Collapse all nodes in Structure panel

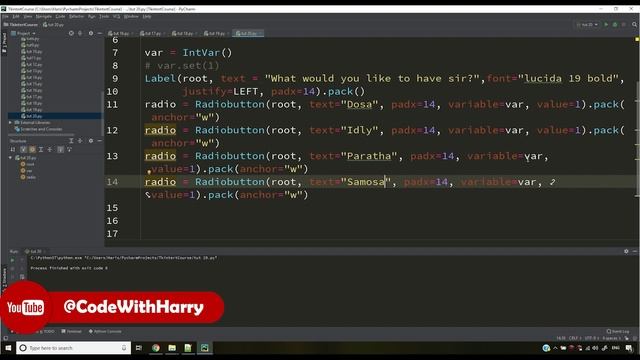click(x=80, y=141)
